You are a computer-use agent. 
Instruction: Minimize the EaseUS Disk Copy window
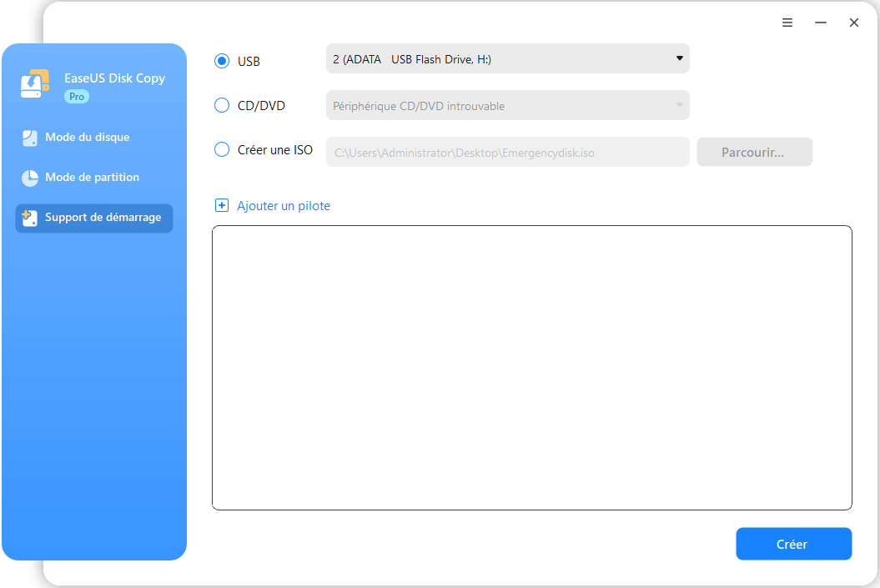point(821,23)
